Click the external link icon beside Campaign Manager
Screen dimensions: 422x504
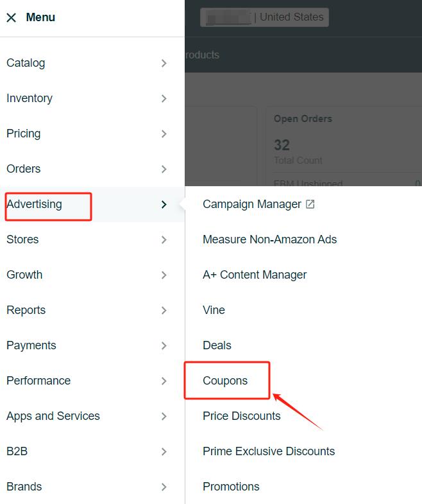click(310, 204)
